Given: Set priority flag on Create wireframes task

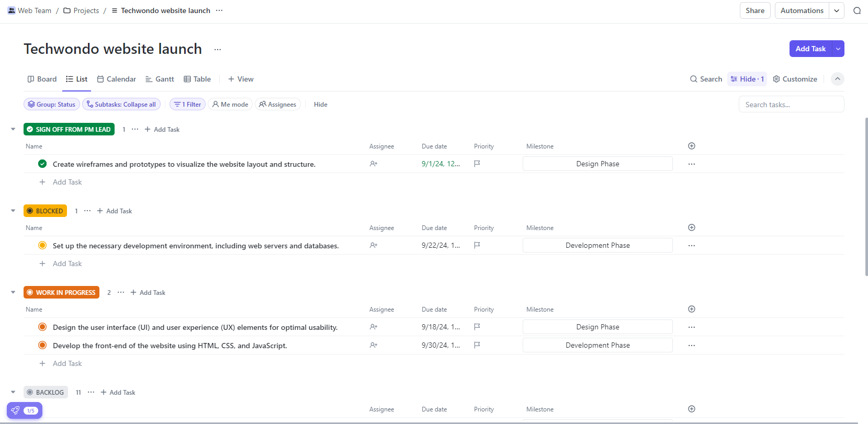Looking at the screenshot, I should (477, 164).
